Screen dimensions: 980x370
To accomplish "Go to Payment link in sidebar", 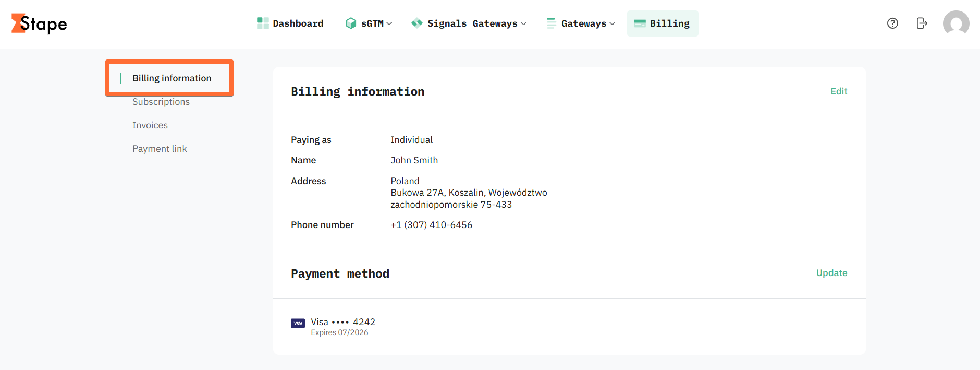I will tap(160, 149).
